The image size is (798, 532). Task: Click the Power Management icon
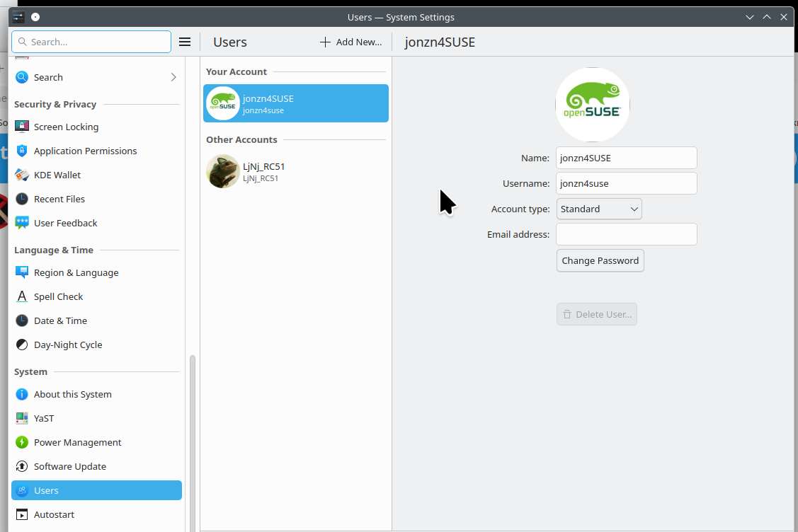(22, 442)
